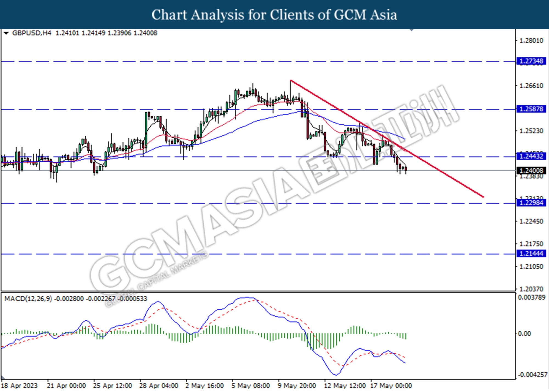Select the 1.21444 support level label
549x392 pixels.
pyautogui.click(x=531, y=253)
